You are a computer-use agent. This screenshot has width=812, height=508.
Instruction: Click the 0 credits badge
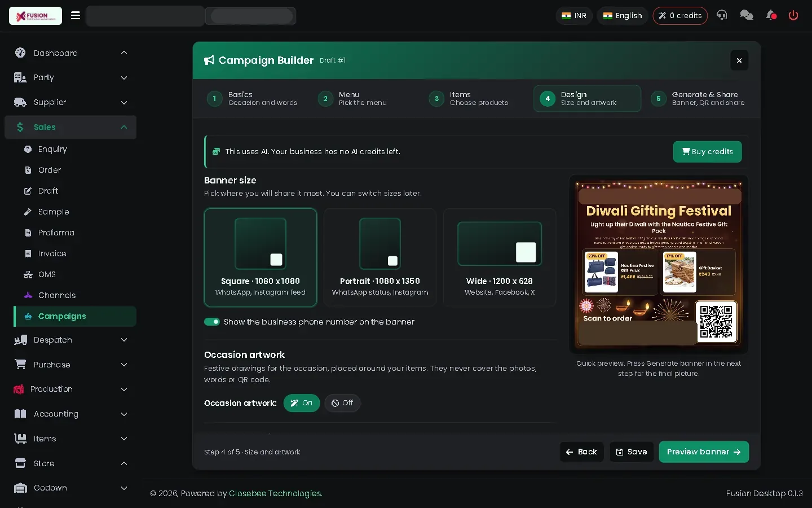pyautogui.click(x=680, y=15)
